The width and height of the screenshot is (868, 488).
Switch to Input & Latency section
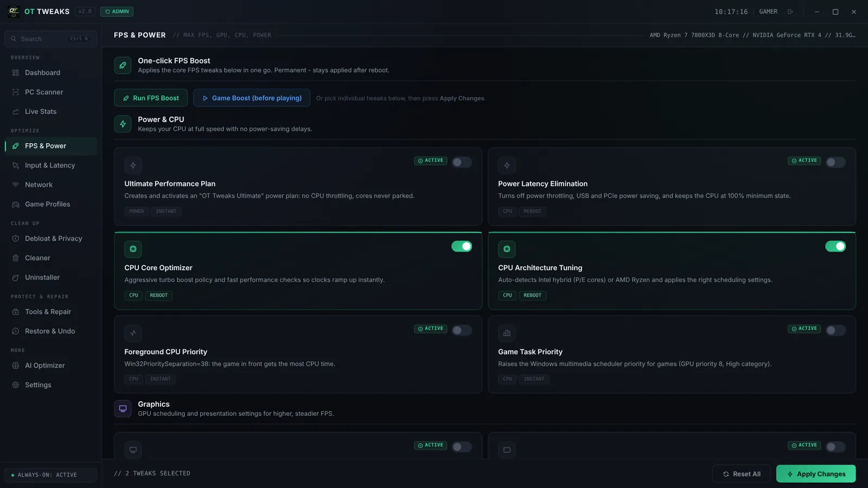click(50, 165)
